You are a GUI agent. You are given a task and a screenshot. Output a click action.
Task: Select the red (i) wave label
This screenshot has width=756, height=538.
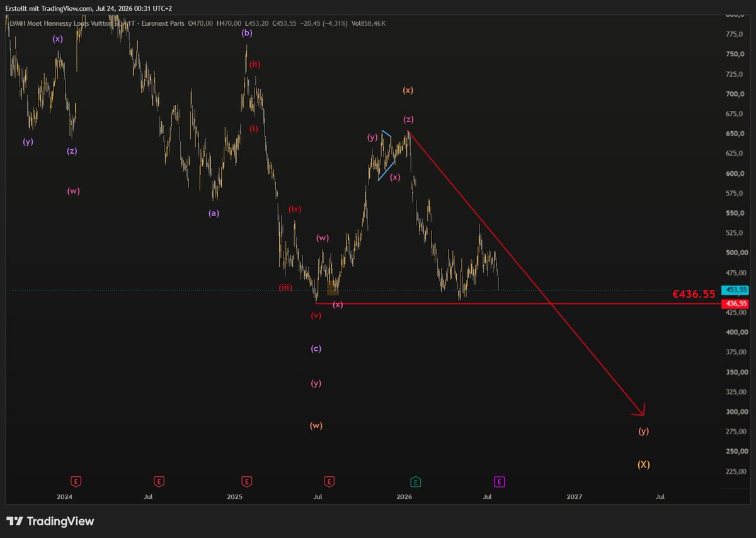click(253, 129)
